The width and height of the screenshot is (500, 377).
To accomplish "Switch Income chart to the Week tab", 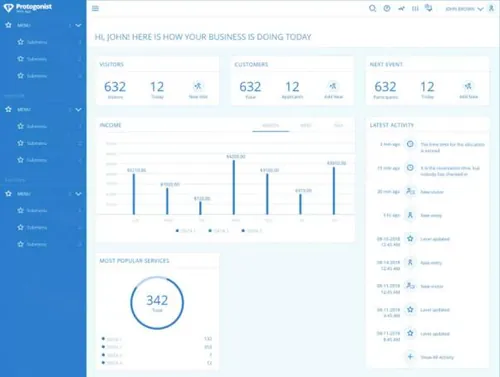I will pos(306,126).
